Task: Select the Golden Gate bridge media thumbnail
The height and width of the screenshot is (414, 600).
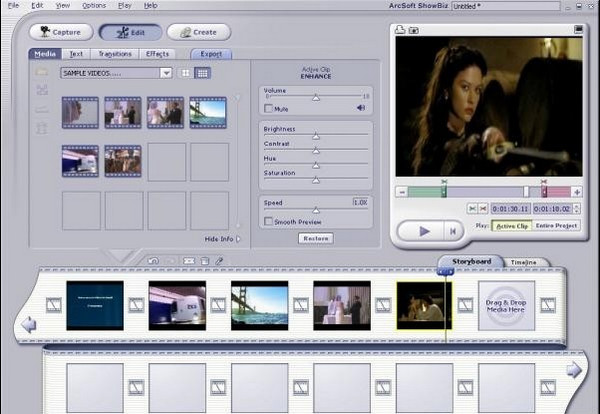Action: point(208,112)
